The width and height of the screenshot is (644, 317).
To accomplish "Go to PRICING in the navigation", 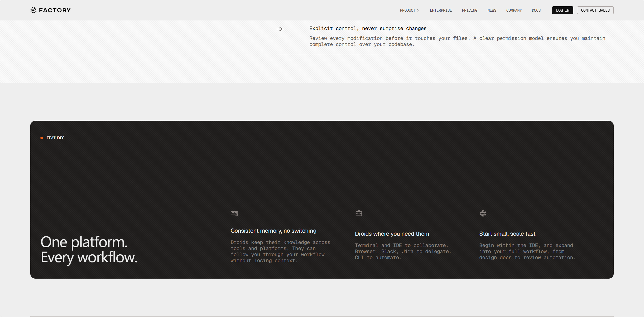I will [x=469, y=10].
